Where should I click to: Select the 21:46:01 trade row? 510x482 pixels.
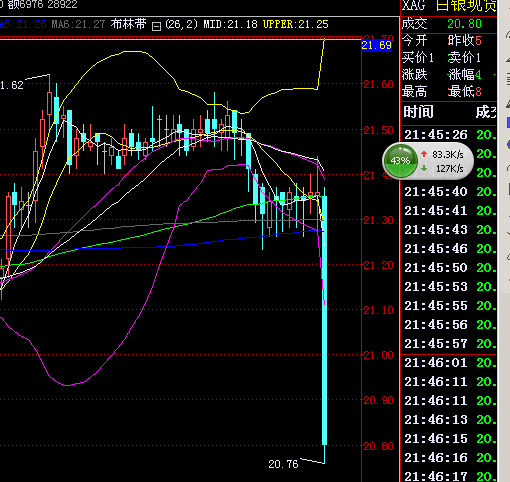[449, 363]
